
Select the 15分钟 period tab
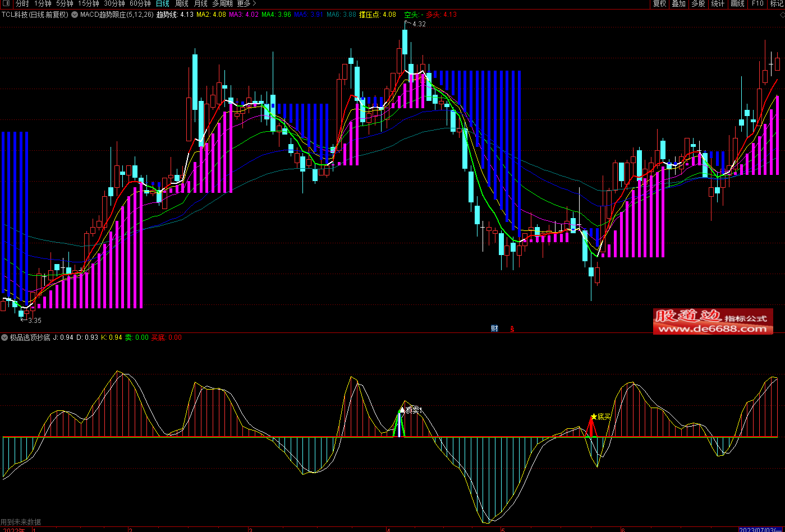(89, 4)
